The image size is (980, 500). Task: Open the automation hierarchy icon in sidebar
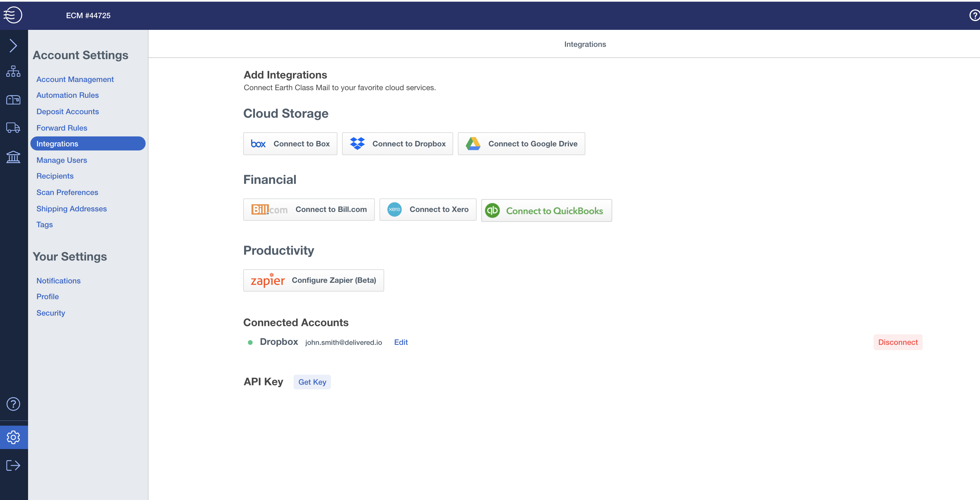[x=14, y=71]
